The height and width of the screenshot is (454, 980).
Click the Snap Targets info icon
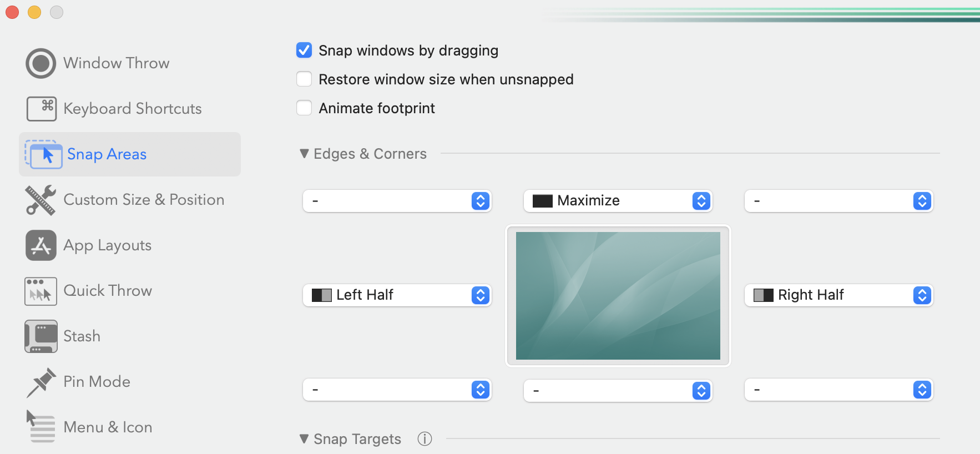(425, 439)
